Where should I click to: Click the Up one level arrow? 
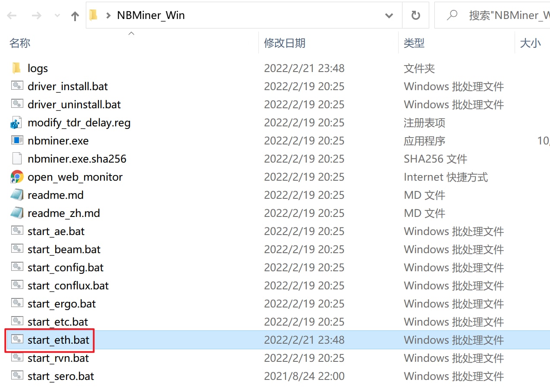tap(75, 16)
